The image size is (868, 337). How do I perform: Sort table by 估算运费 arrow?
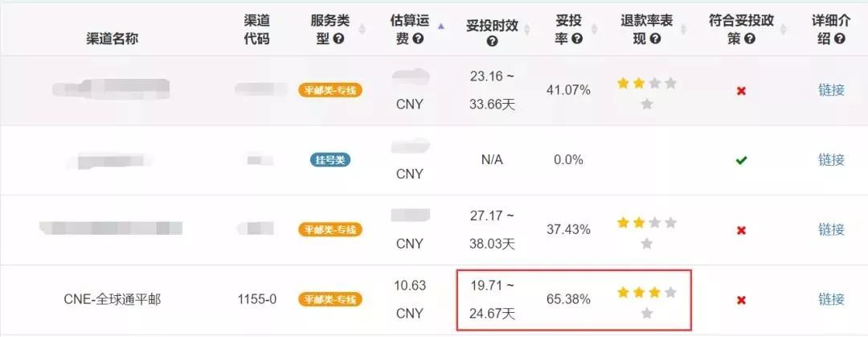click(x=441, y=26)
